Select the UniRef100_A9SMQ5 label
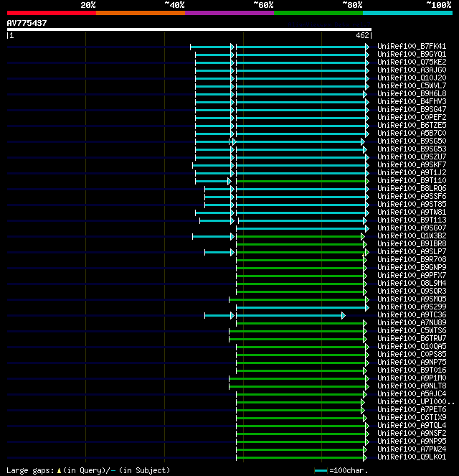Viewport: 459px width, 476px height. [412, 299]
